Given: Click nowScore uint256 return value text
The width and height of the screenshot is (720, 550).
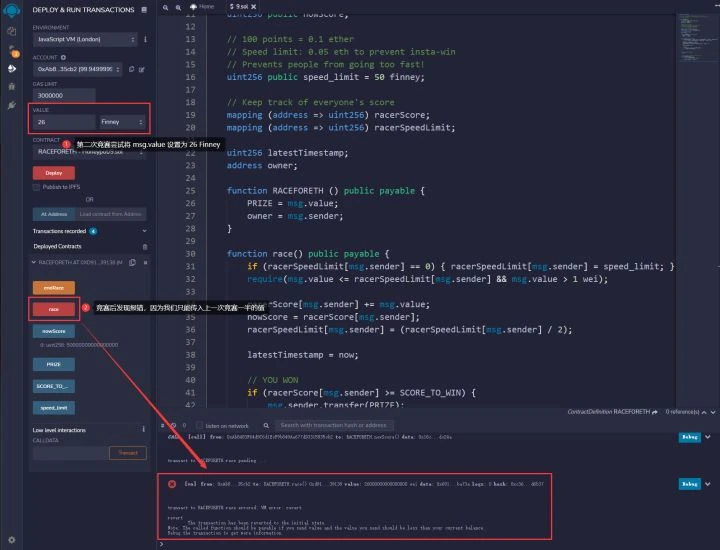Looking at the screenshot, I should pos(79,345).
